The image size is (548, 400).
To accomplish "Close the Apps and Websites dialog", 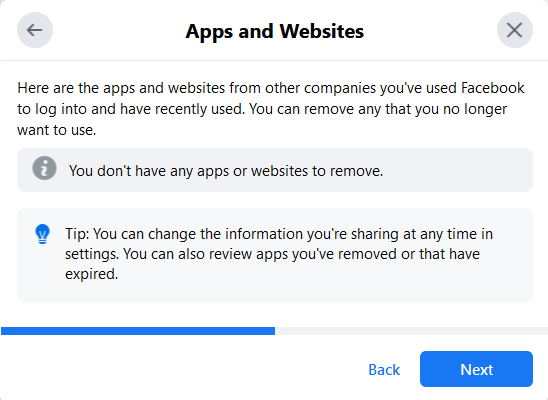I will pos(515,30).
